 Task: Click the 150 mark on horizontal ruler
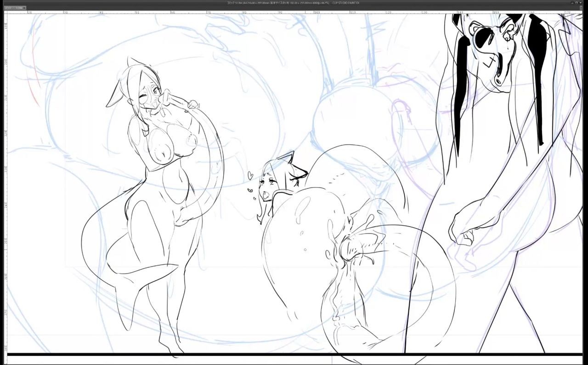(x=496, y=12)
